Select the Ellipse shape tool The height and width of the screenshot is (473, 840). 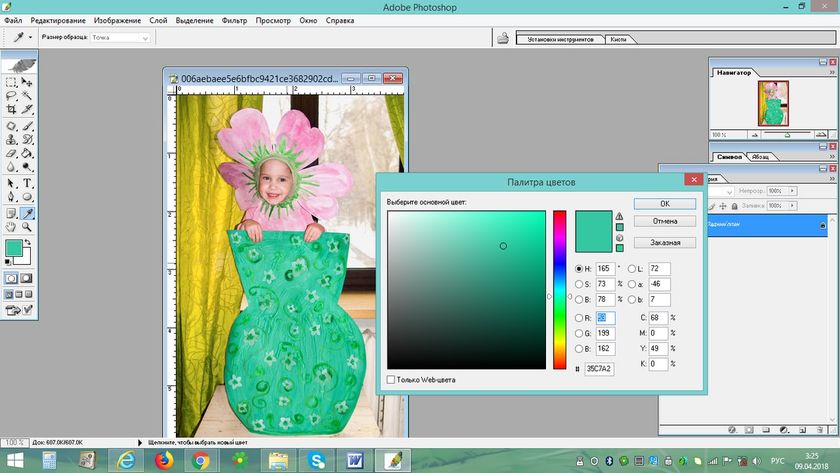[x=27, y=197]
